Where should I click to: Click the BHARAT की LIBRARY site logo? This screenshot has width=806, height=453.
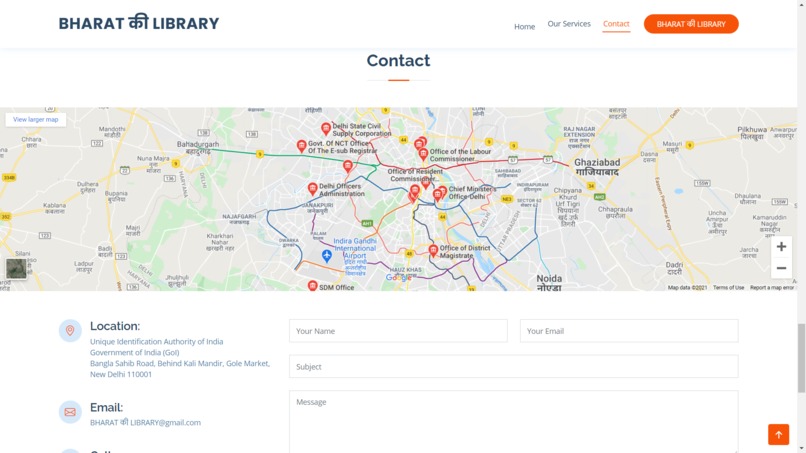pos(139,23)
